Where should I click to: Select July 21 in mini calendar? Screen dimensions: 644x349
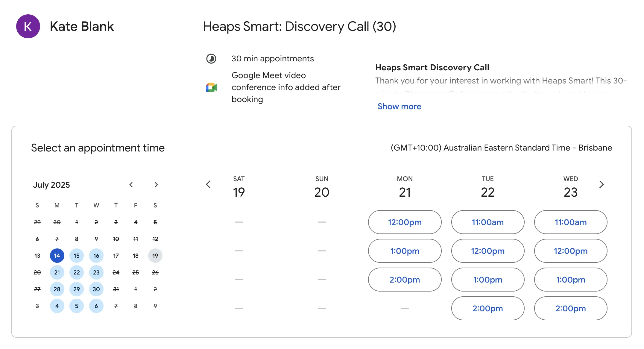57,272
